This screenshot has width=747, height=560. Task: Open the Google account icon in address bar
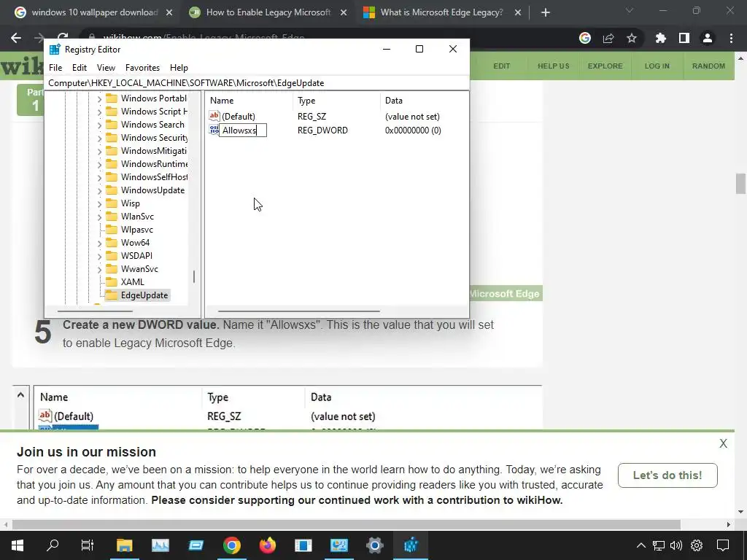tap(585, 38)
